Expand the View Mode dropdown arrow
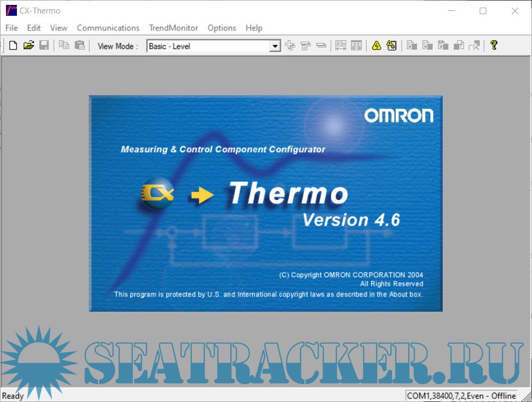The height and width of the screenshot is (402, 532). 276,46
